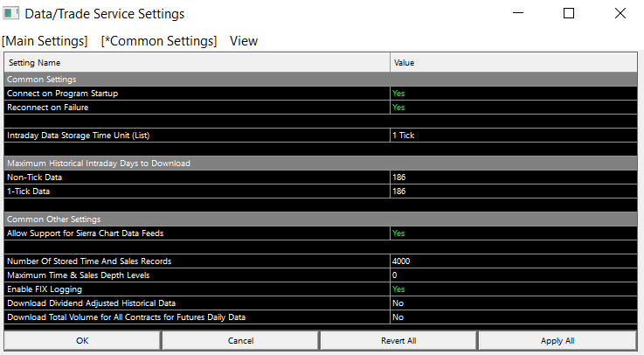
Task: Edit 1-Tick Data days value
Action: [514, 191]
